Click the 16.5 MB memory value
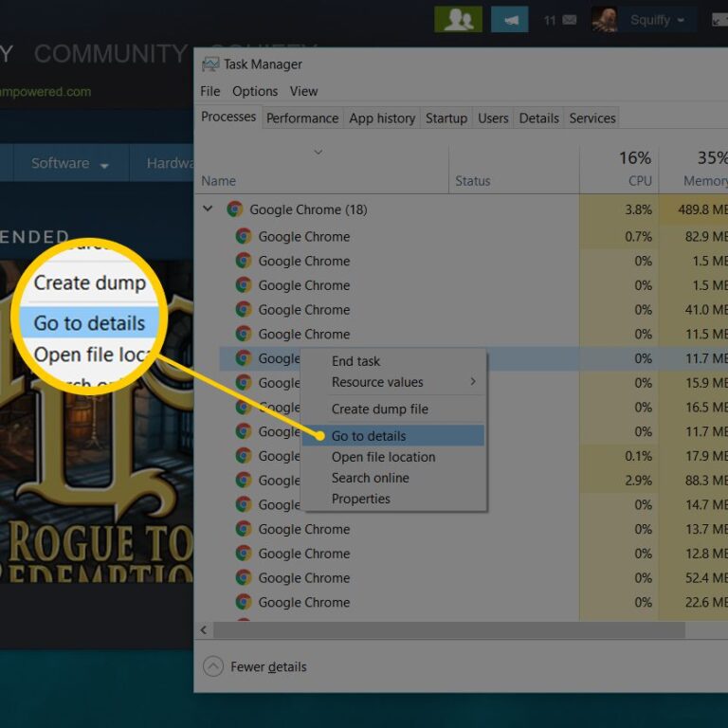The height and width of the screenshot is (728, 728). (706, 408)
